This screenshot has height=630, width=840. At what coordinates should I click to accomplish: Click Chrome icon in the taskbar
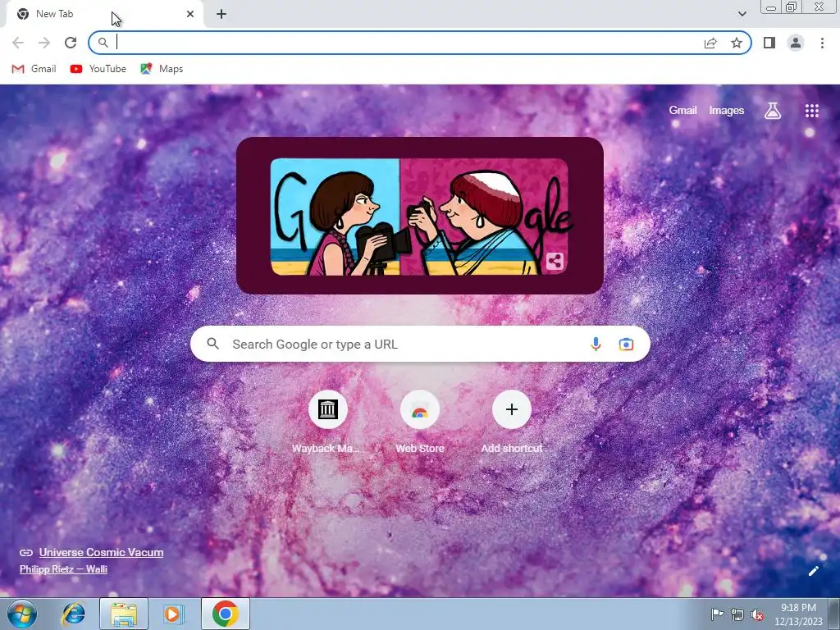click(226, 614)
